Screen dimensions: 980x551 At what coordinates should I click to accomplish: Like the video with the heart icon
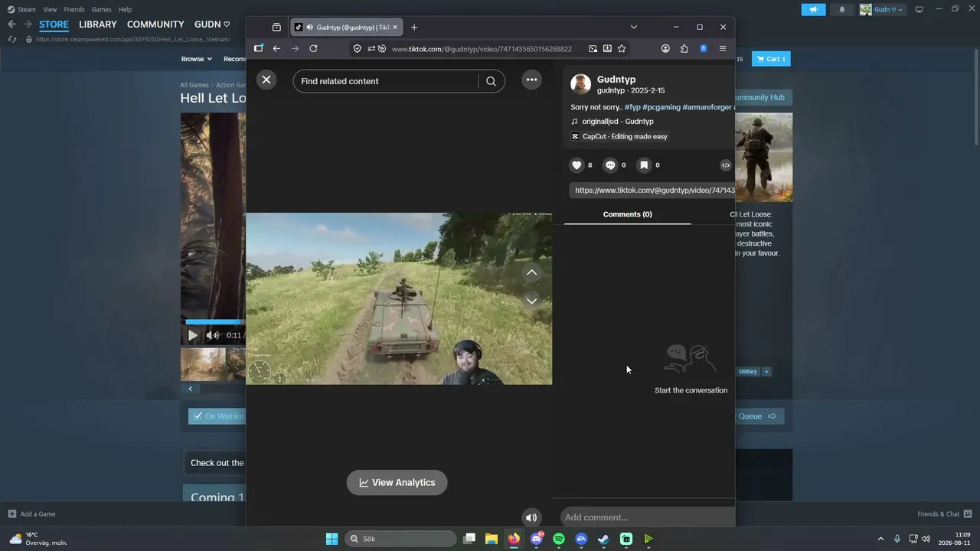tap(577, 165)
